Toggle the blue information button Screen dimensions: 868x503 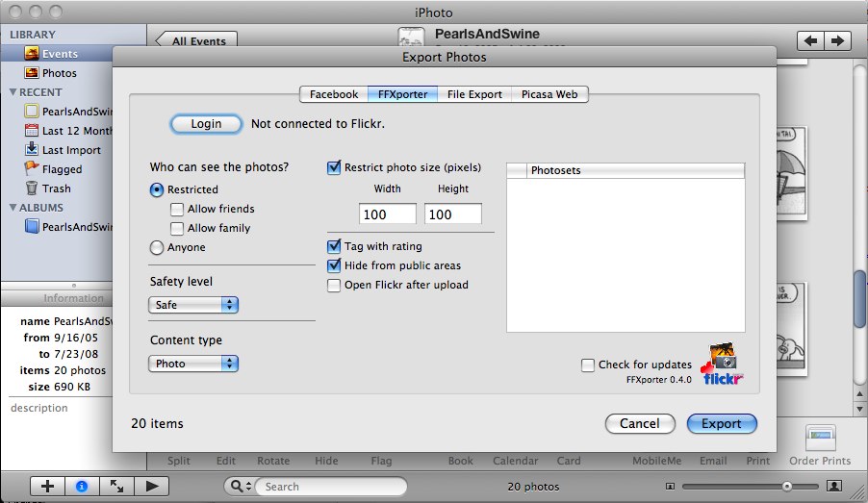(82, 487)
